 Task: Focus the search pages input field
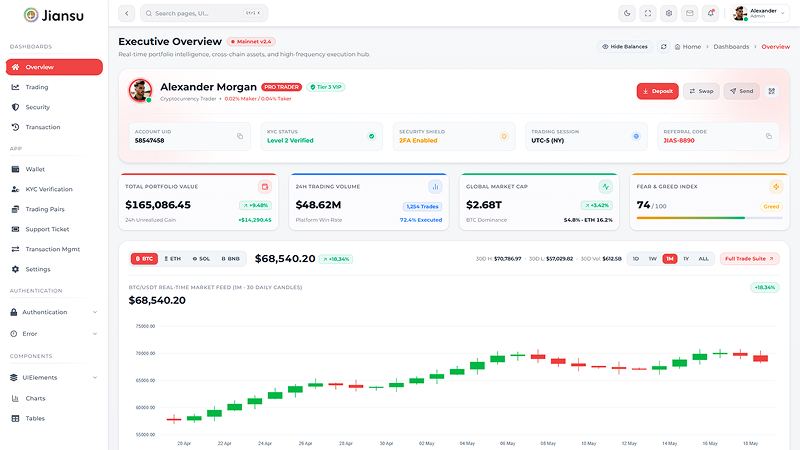tap(204, 13)
